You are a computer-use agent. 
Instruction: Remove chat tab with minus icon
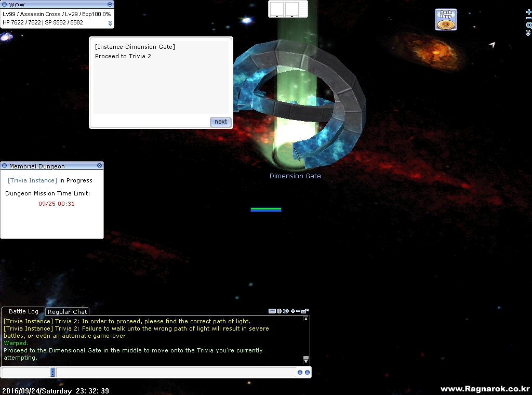click(x=298, y=311)
